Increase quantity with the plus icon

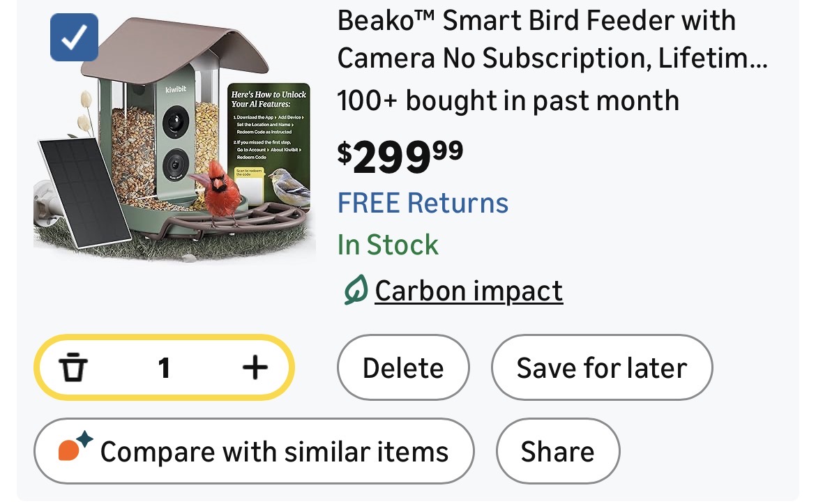[x=255, y=367]
